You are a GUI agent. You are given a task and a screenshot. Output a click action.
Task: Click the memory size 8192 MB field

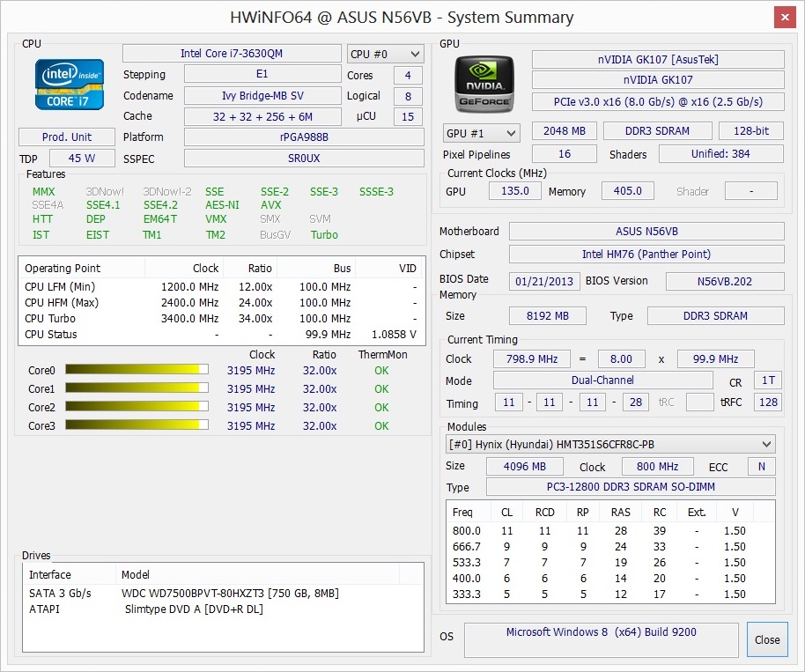tap(548, 315)
